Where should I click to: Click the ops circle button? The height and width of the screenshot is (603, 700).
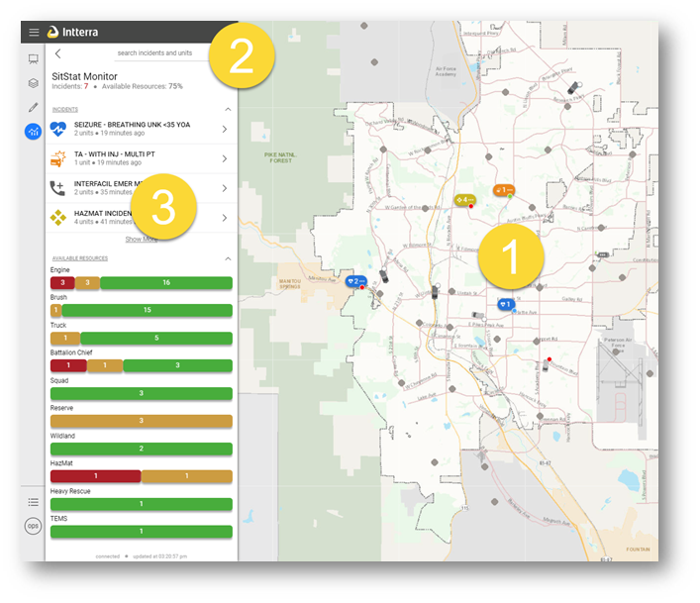[33, 526]
